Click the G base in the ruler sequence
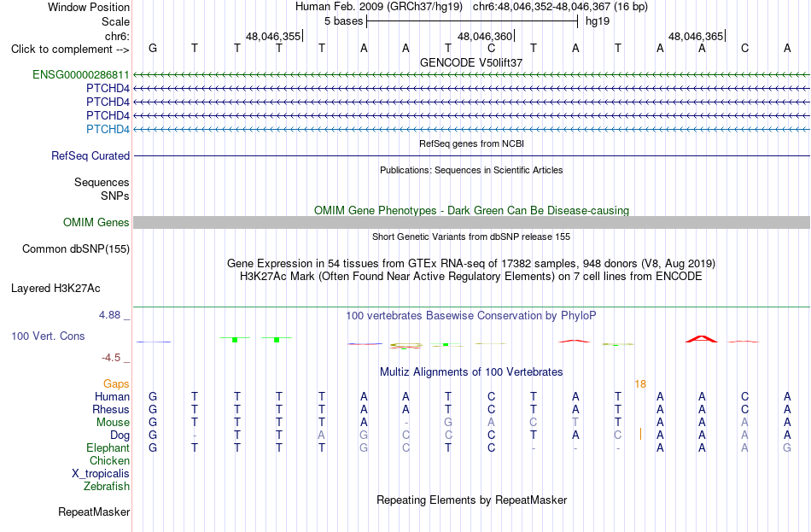The height and width of the screenshot is (532, 811). coord(153,48)
